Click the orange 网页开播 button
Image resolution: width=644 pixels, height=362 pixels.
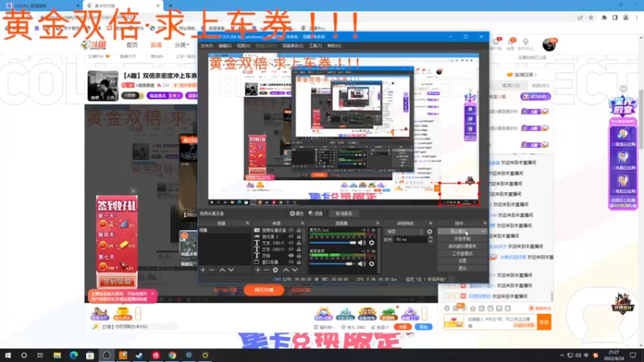click(x=264, y=290)
